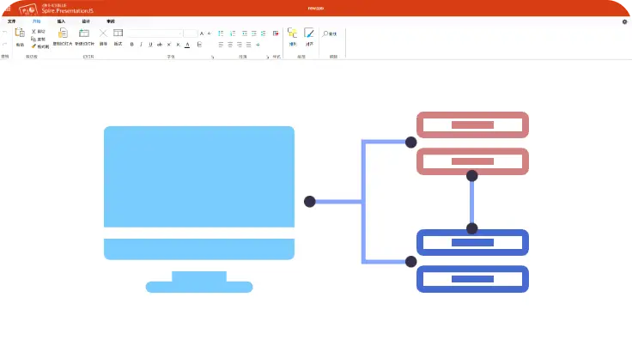Click the redo arrow icon
The width and height of the screenshot is (632, 364).
coord(5,44)
